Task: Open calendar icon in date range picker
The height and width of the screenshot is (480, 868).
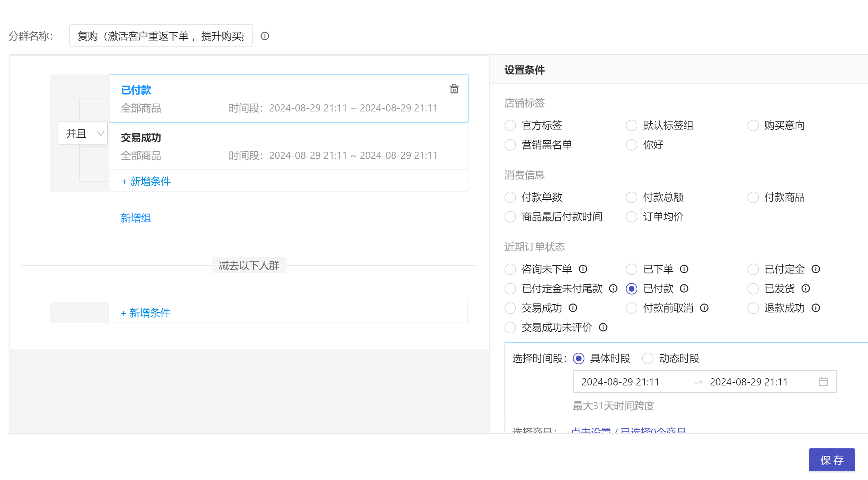Action: click(823, 381)
